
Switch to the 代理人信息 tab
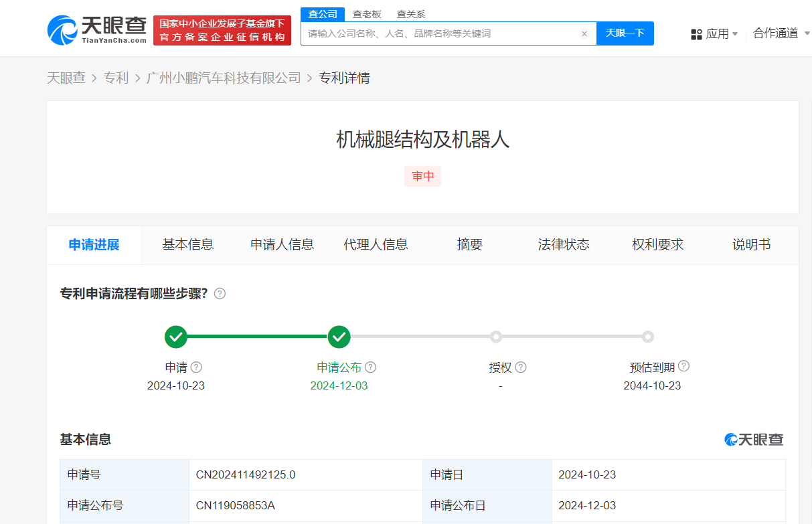(x=376, y=245)
